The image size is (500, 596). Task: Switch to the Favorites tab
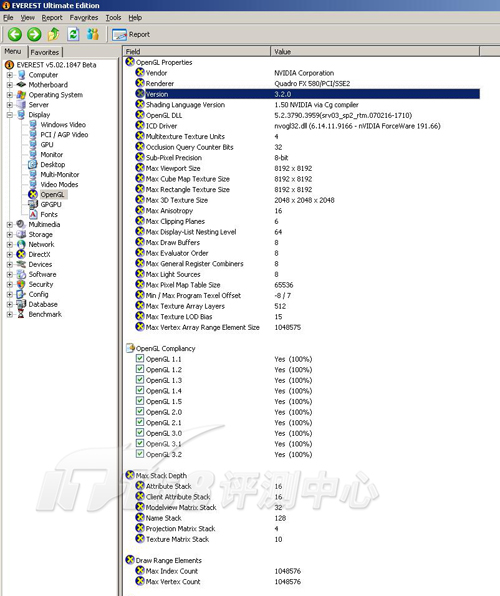[45, 52]
